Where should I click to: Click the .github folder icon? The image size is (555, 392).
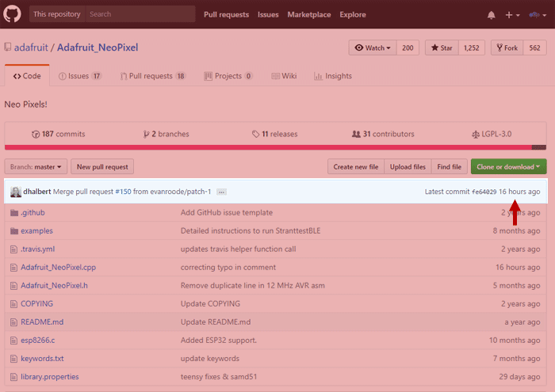(14, 212)
